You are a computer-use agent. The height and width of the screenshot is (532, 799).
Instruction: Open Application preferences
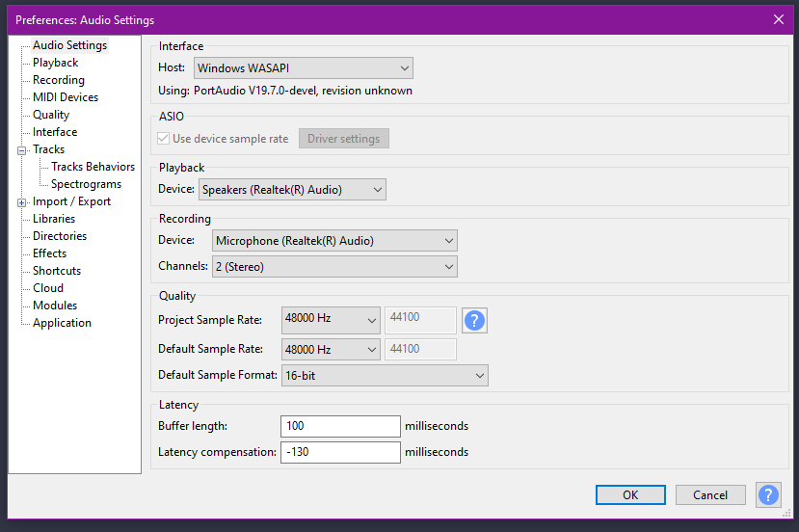[62, 323]
